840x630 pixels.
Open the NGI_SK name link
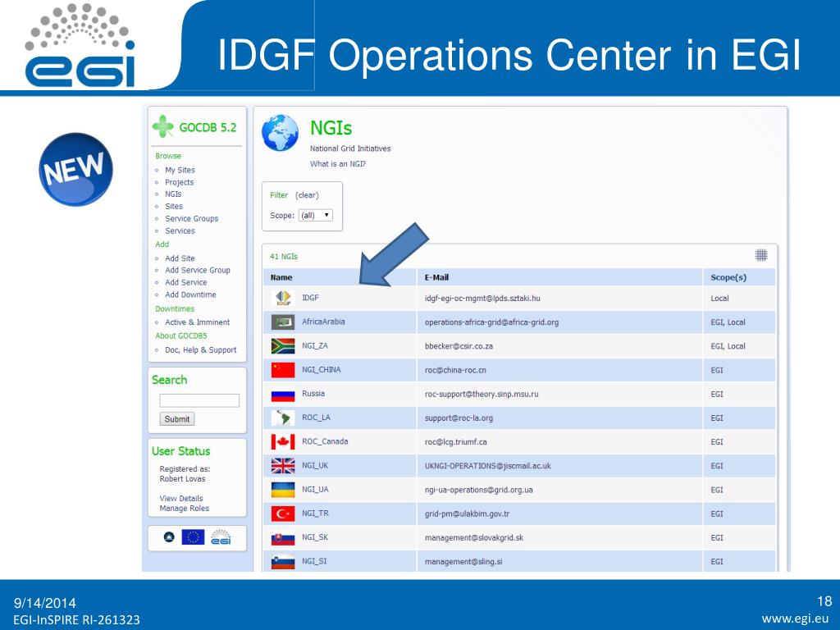(x=315, y=537)
